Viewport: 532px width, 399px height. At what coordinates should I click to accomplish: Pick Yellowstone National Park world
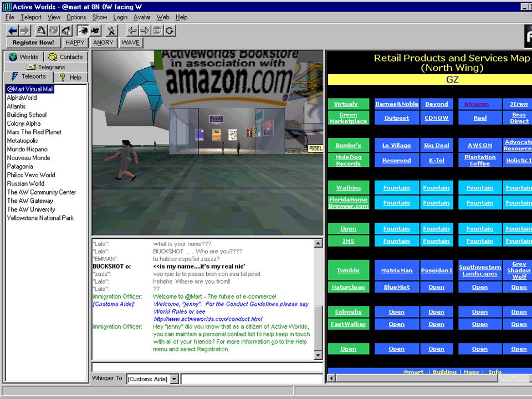40,218
